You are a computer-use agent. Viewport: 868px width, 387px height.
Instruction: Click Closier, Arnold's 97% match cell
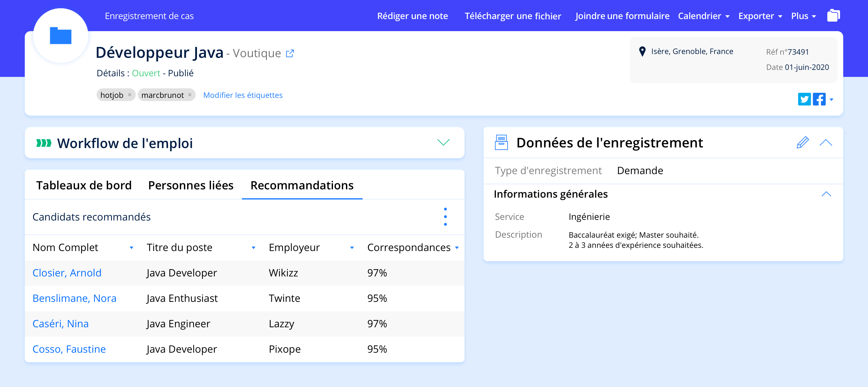[377, 273]
